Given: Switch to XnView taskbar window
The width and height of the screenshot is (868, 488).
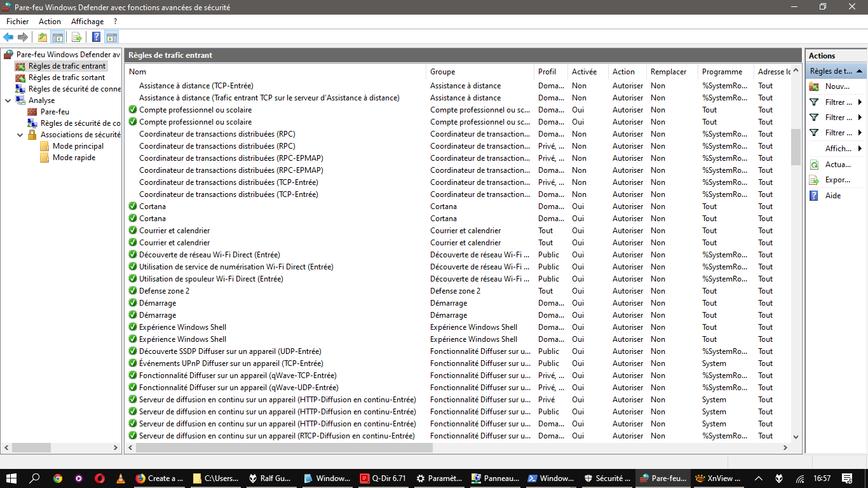Looking at the screenshot, I should [x=718, y=478].
